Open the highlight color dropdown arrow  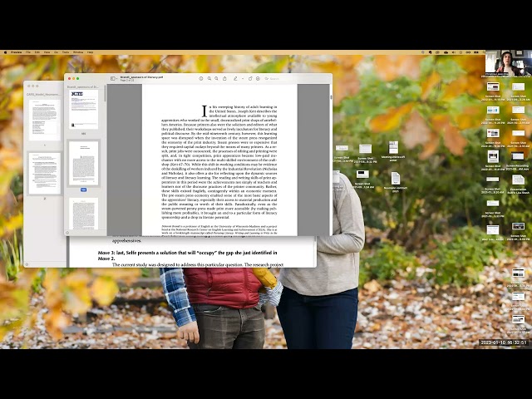point(243,78)
